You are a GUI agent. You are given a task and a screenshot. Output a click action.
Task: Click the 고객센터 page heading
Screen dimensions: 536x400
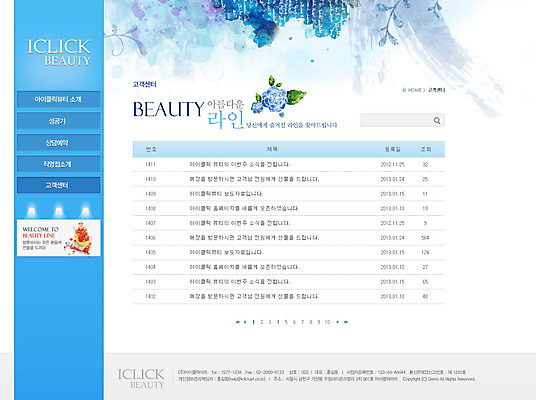coord(145,84)
